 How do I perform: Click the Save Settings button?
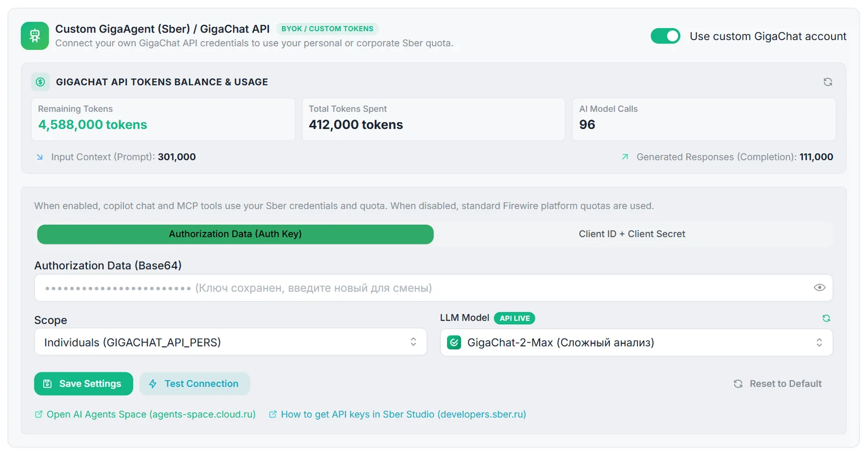84,384
